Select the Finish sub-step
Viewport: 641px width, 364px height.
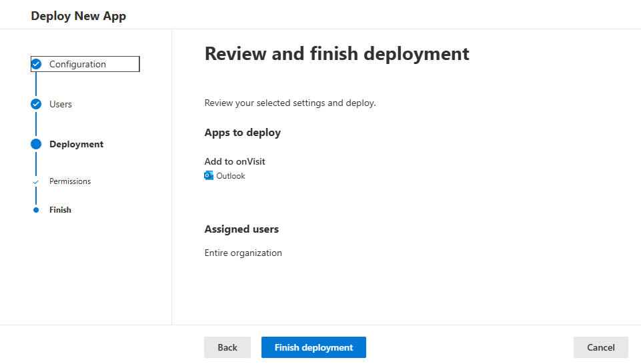(60, 210)
